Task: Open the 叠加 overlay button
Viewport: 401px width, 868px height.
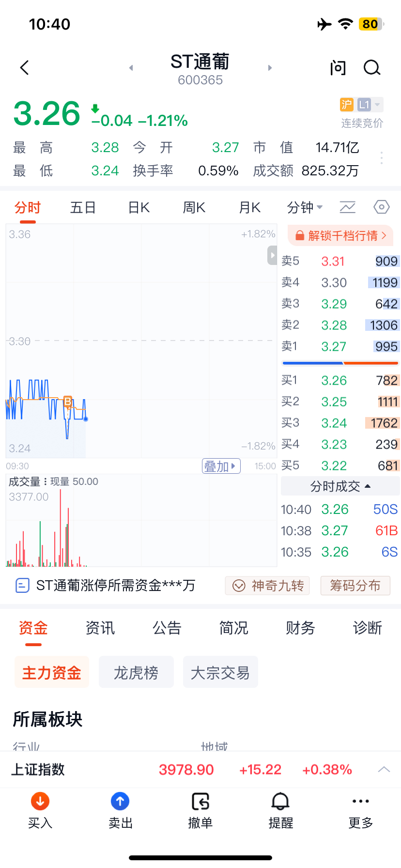Action: click(x=221, y=466)
